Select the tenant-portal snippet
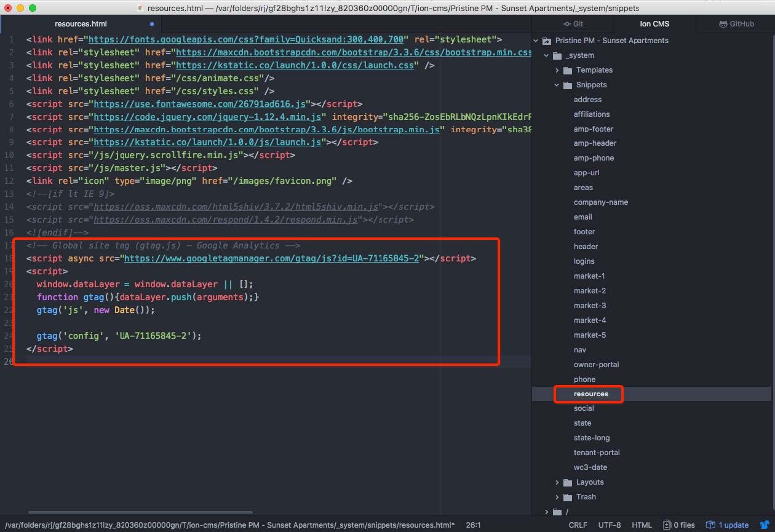The image size is (775, 532). 597,453
